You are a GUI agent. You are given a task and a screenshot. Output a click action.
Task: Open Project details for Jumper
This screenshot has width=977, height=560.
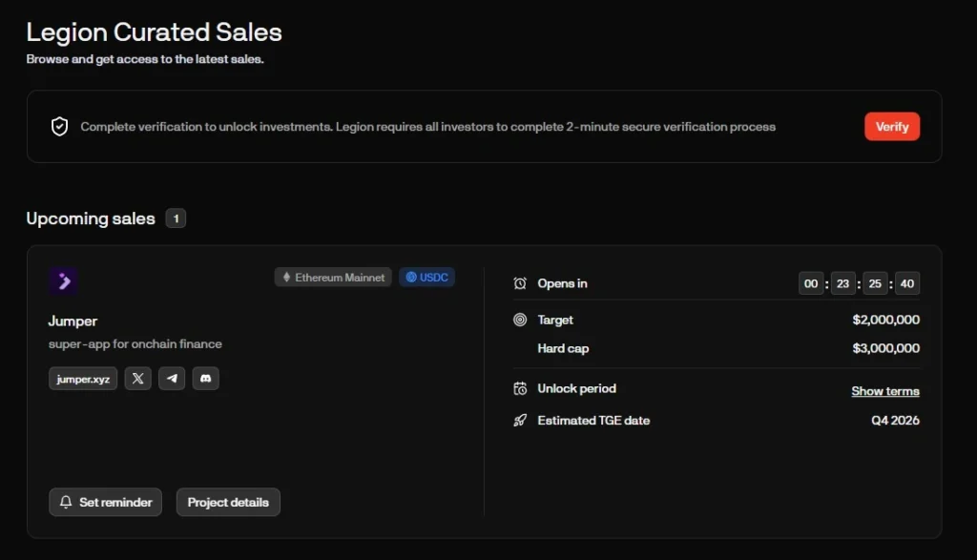coord(228,502)
